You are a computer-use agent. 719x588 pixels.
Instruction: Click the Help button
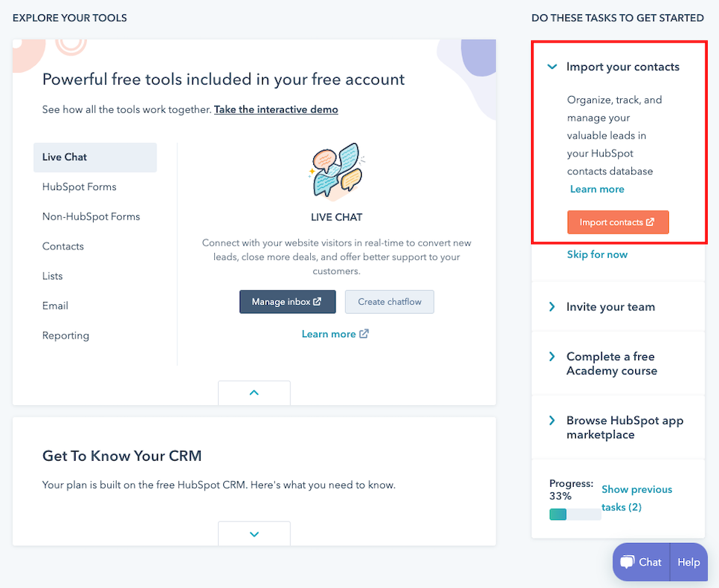tap(688, 562)
